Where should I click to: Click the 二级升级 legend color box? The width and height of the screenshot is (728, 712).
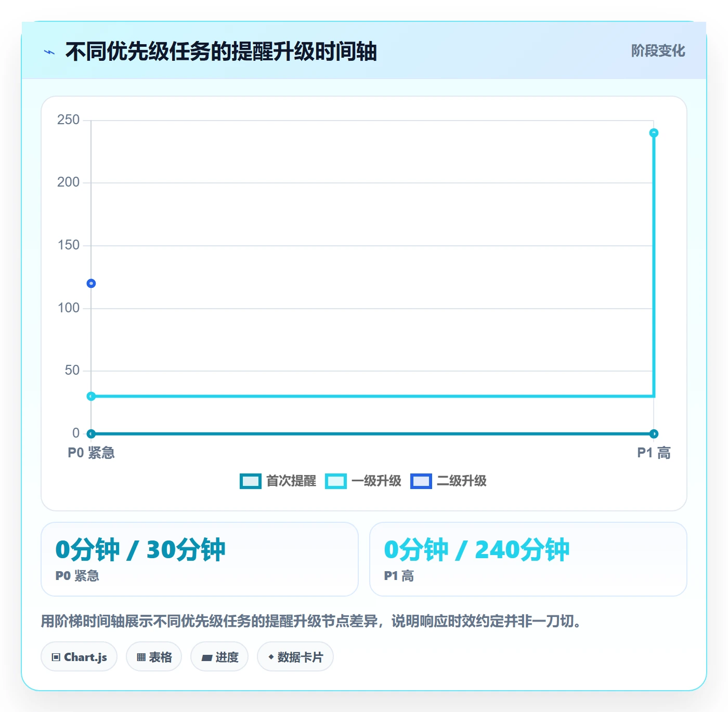click(x=421, y=481)
